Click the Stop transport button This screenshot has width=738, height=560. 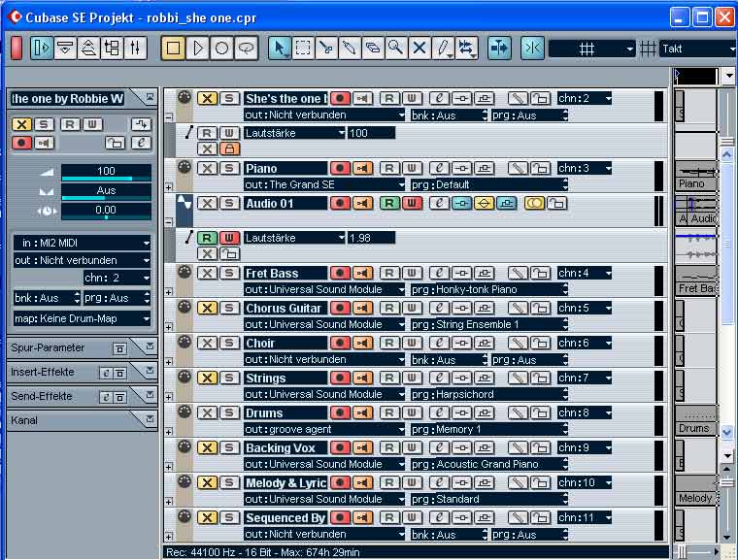(x=173, y=48)
